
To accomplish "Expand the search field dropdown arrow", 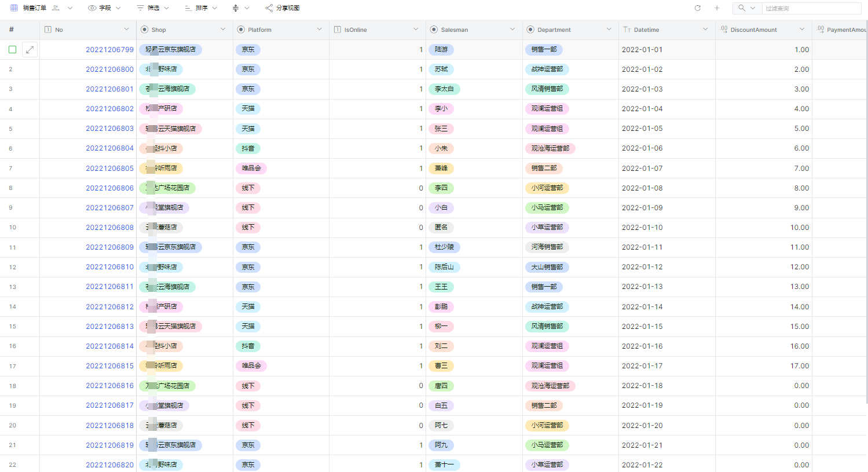I will tap(753, 8).
